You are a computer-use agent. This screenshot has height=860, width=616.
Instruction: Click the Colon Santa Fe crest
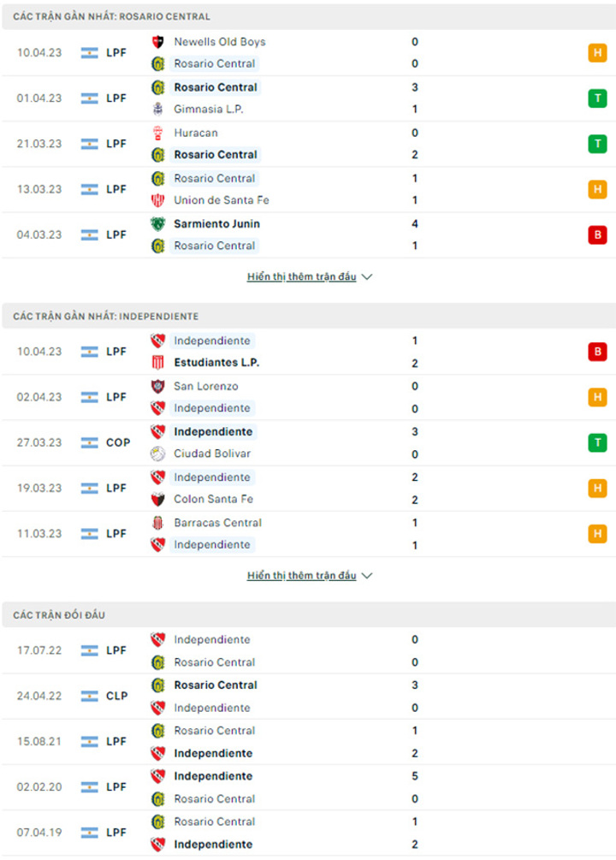point(158,499)
